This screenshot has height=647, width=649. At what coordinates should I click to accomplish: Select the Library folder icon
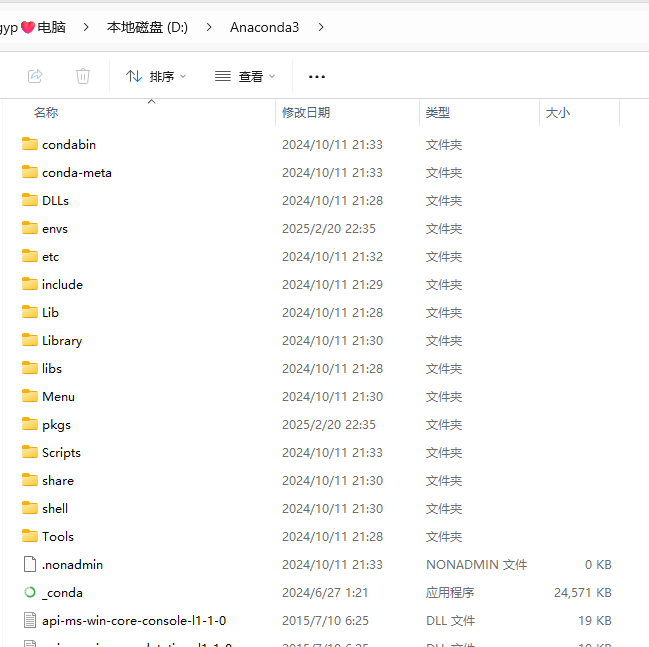click(30, 340)
